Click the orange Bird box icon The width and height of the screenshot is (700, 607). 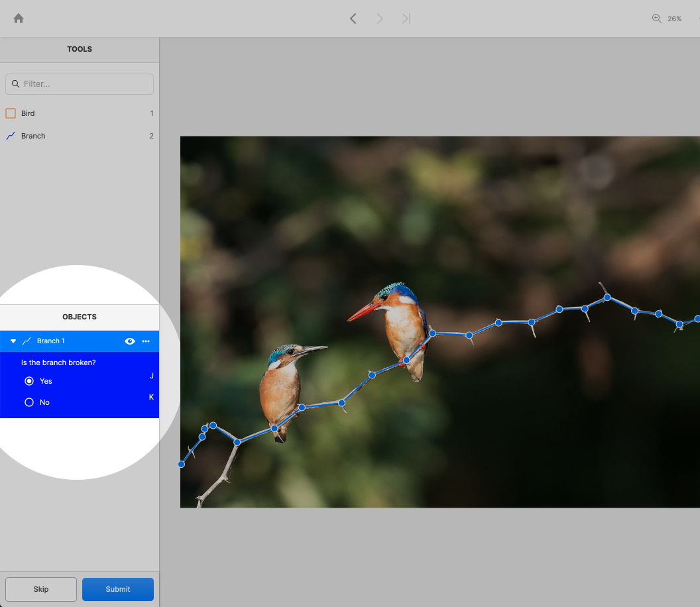[x=11, y=113]
